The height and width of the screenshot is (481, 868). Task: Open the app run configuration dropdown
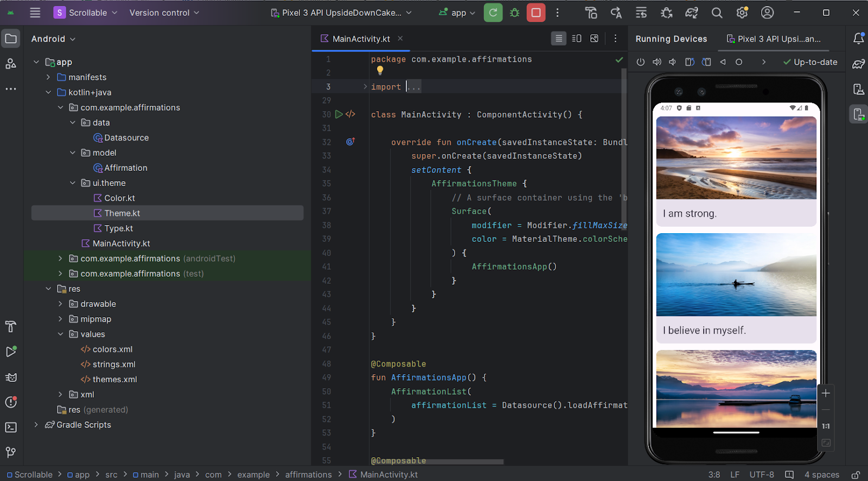click(x=457, y=12)
